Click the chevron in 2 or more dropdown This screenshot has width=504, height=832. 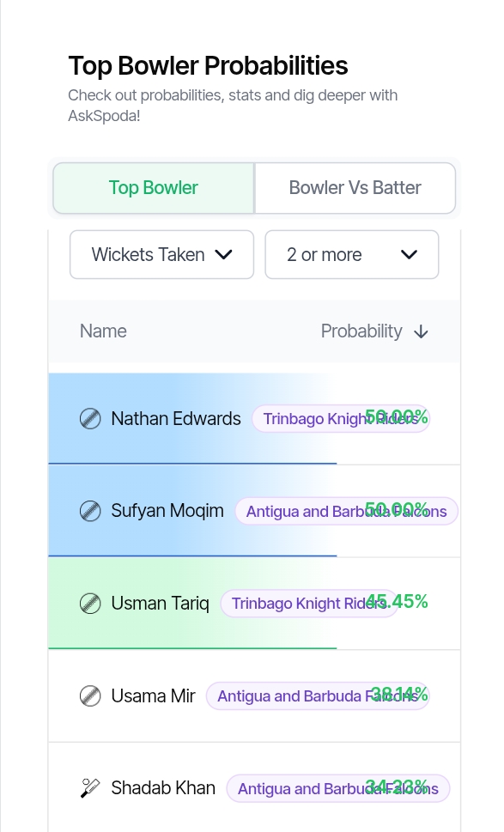pyautogui.click(x=409, y=255)
